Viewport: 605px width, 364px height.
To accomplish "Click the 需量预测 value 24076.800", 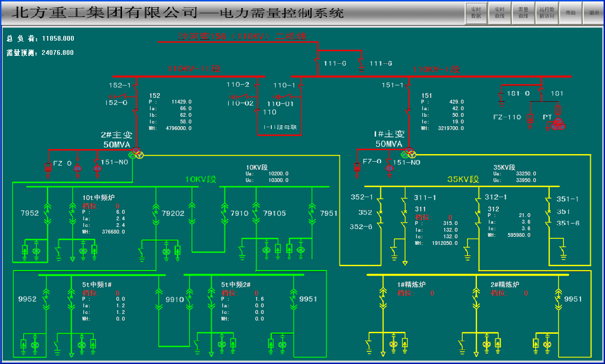I will 58,53.
